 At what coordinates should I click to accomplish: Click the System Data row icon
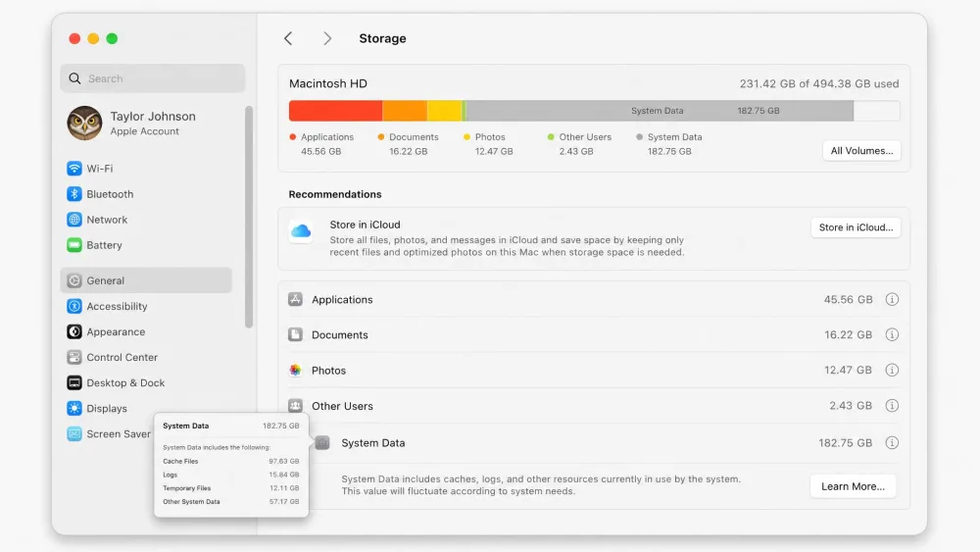(x=322, y=442)
